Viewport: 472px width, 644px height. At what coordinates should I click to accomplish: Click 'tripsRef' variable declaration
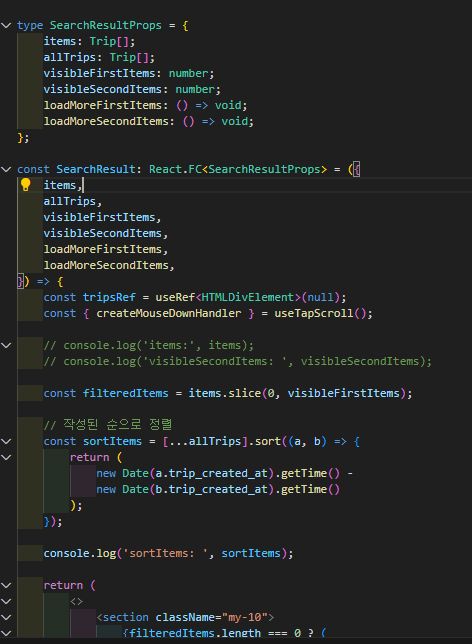[x=109, y=297]
